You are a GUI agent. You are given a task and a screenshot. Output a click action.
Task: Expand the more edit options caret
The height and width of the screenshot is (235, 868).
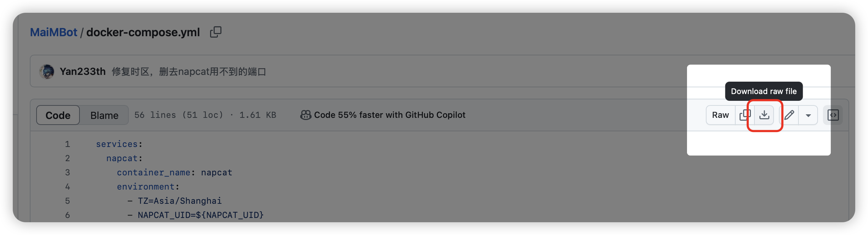808,115
